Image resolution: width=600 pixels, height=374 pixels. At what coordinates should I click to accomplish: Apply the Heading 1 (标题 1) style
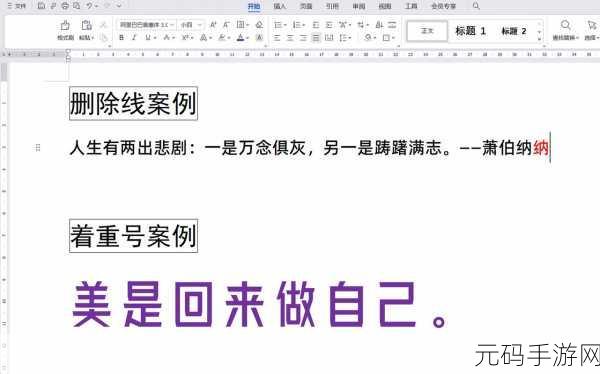471,31
